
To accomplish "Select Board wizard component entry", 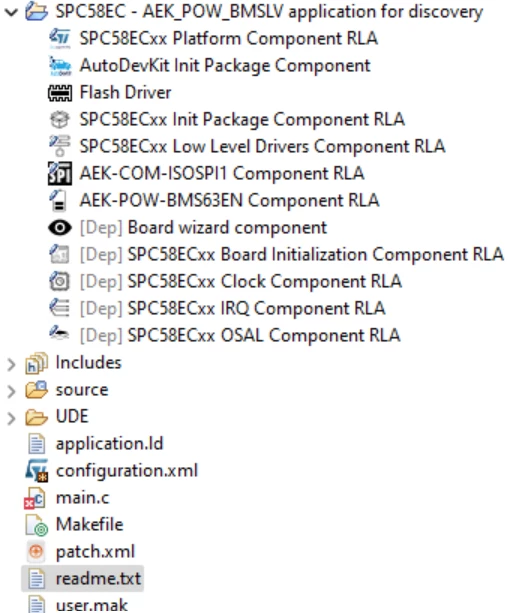I will (x=203, y=227).
